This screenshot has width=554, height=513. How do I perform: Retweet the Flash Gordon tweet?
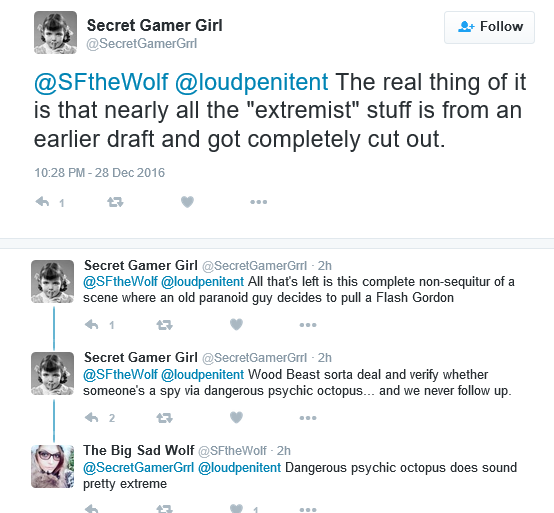164,325
